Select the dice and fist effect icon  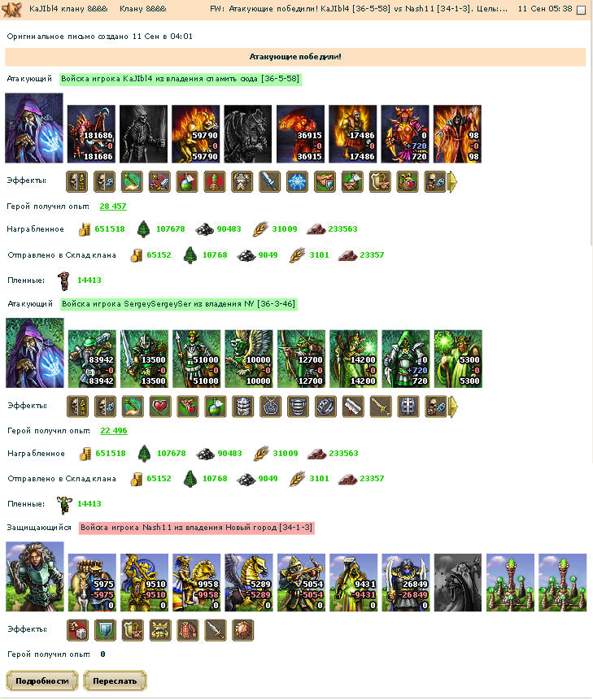point(78,630)
